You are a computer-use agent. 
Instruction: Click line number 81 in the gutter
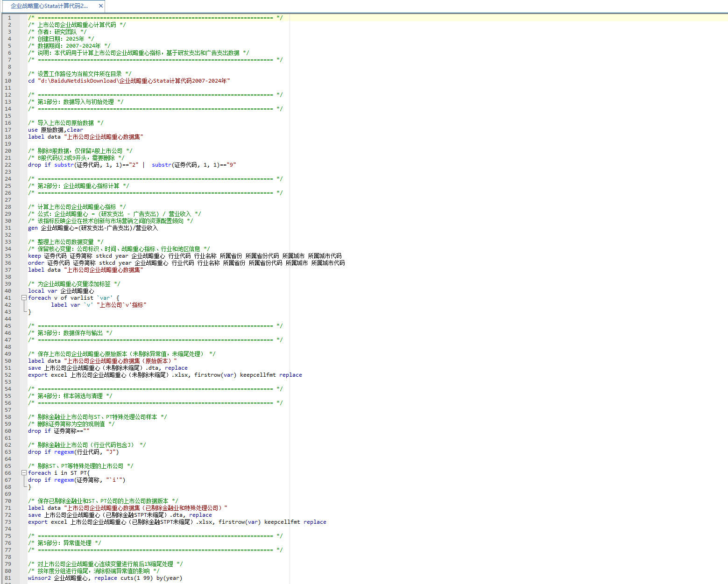click(8, 578)
